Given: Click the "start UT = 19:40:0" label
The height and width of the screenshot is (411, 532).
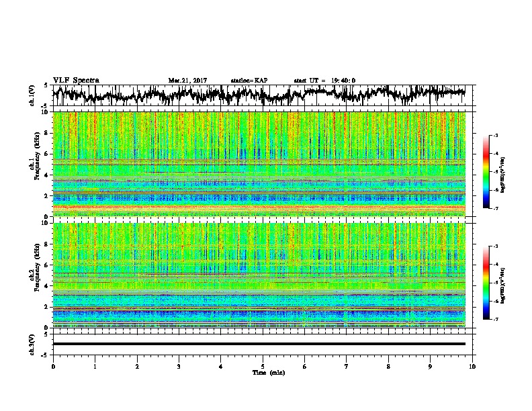Looking at the screenshot, I should [324, 81].
